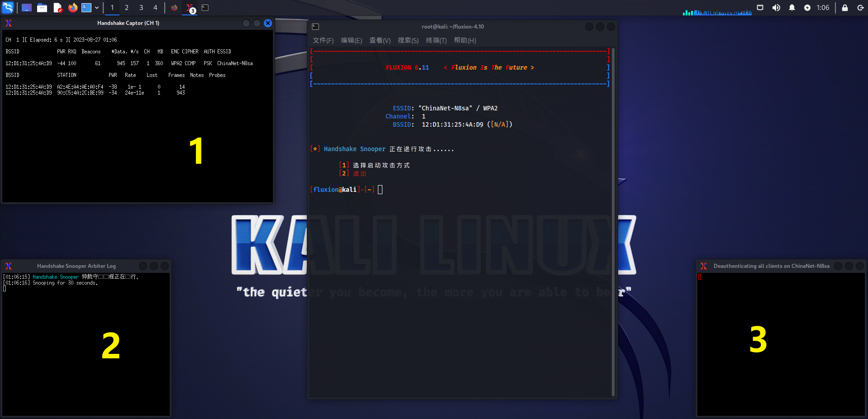868x419 pixels.
Task: Switch to workspace 3
Action: (x=141, y=8)
